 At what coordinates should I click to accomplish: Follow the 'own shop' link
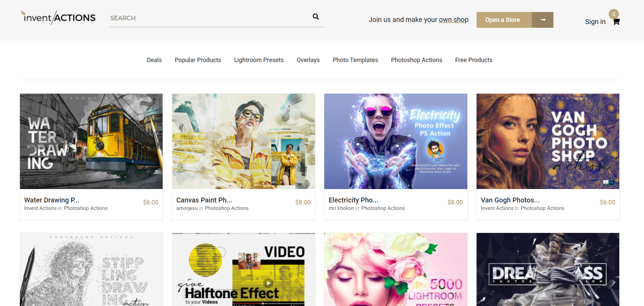[x=453, y=20]
